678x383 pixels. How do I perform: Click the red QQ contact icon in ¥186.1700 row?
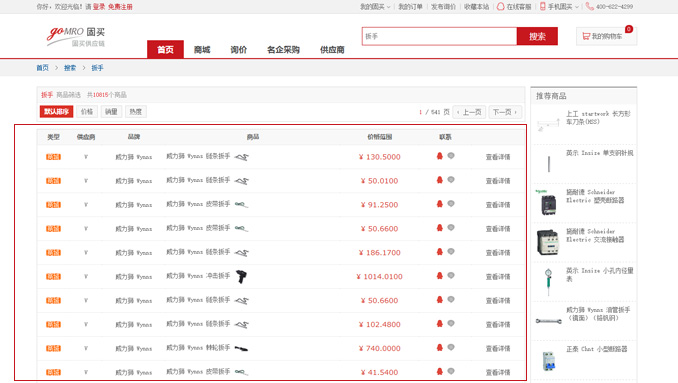point(440,252)
